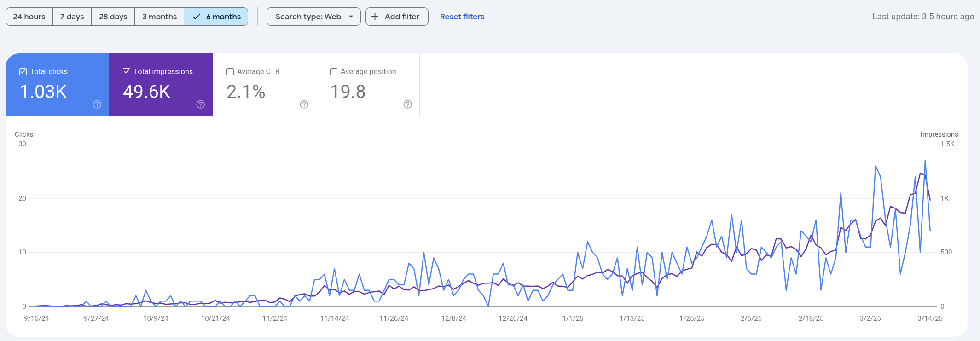Image resolution: width=980 pixels, height=341 pixels.
Task: Click the Reset filters link
Action: coord(462,17)
